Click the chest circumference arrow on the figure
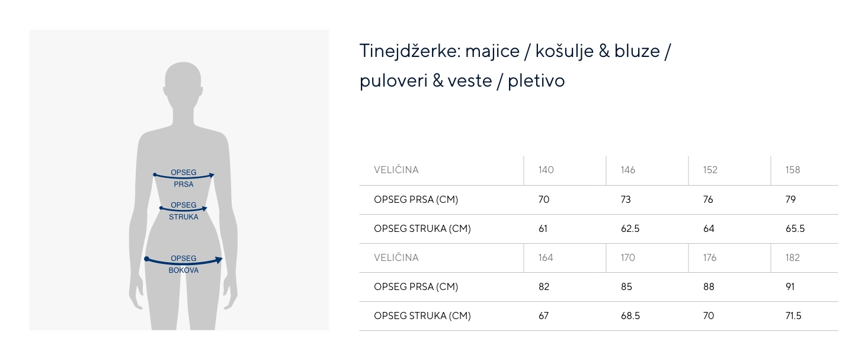 (184, 176)
